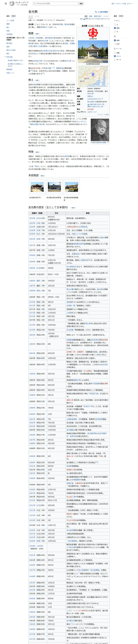Click the Wikipedia globe logo
The height and width of the screenshot is (644, 138).
pyautogui.click(x=11, y=4)
